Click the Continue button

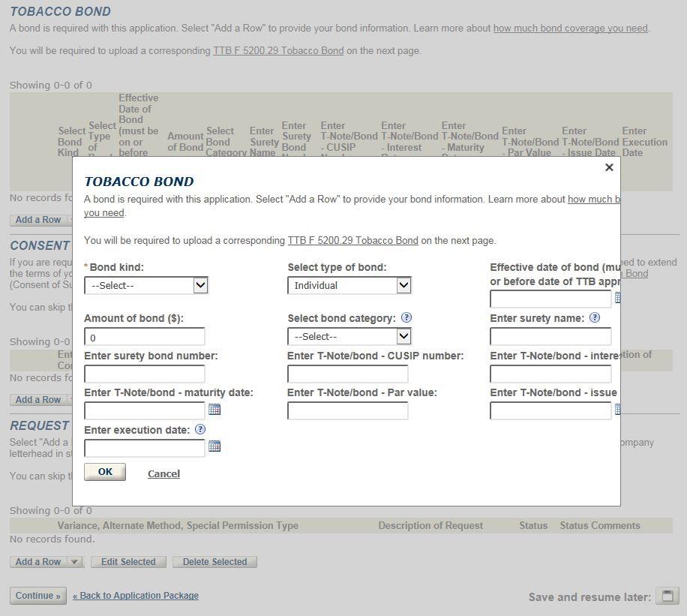(37, 596)
